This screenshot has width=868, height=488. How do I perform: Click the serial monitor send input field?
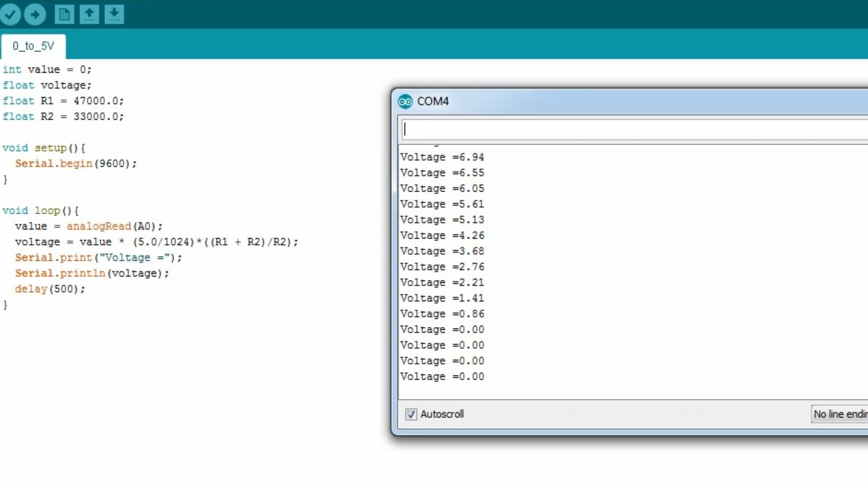[633, 130]
